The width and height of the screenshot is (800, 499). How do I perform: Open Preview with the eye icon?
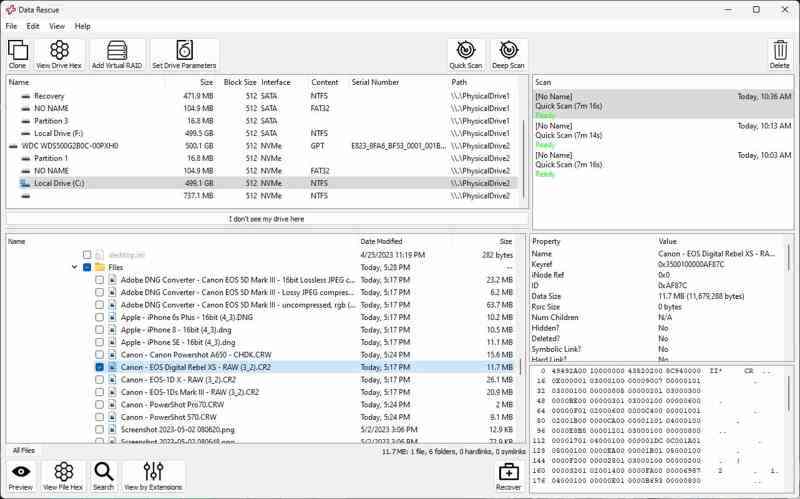[21, 475]
